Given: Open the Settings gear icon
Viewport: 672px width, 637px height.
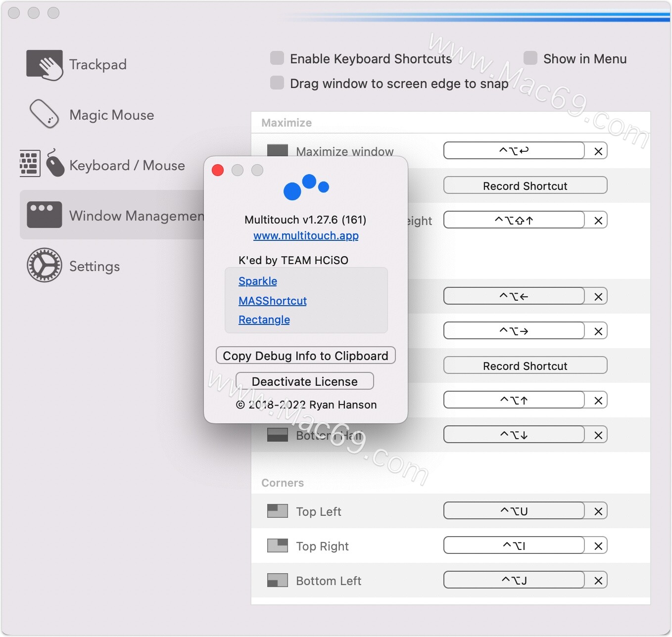Looking at the screenshot, I should tap(45, 265).
